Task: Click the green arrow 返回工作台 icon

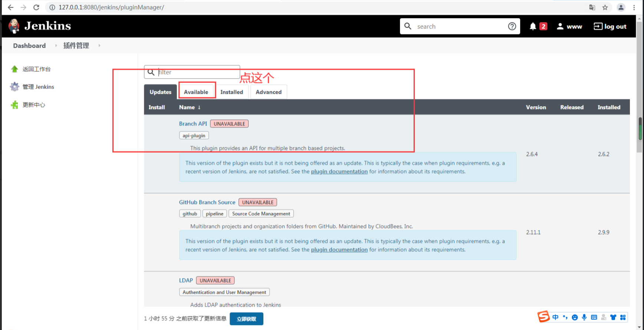Action: (14, 69)
